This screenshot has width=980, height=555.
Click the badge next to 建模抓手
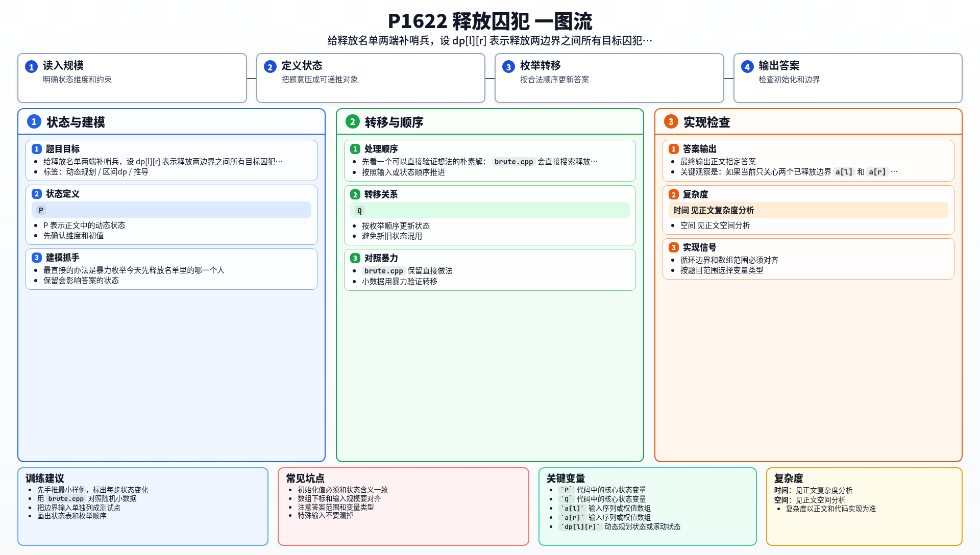pyautogui.click(x=37, y=258)
